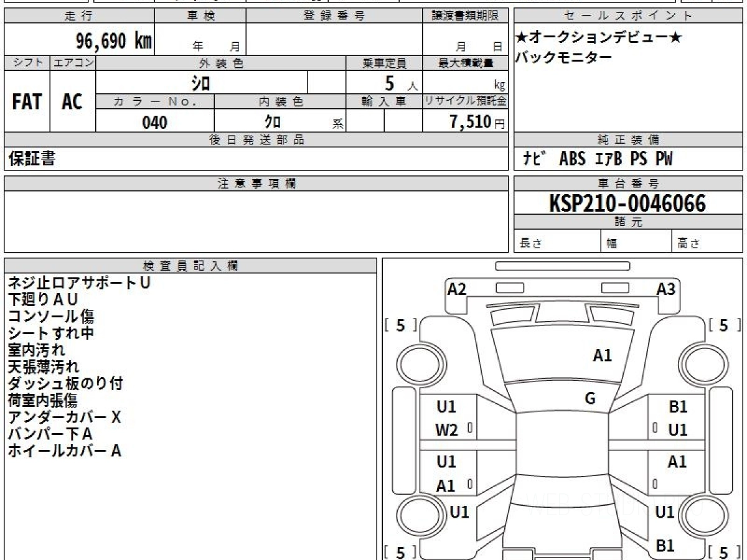747x560 pixels.
Task: Click the W2 mark on the door
Action: coord(447,431)
